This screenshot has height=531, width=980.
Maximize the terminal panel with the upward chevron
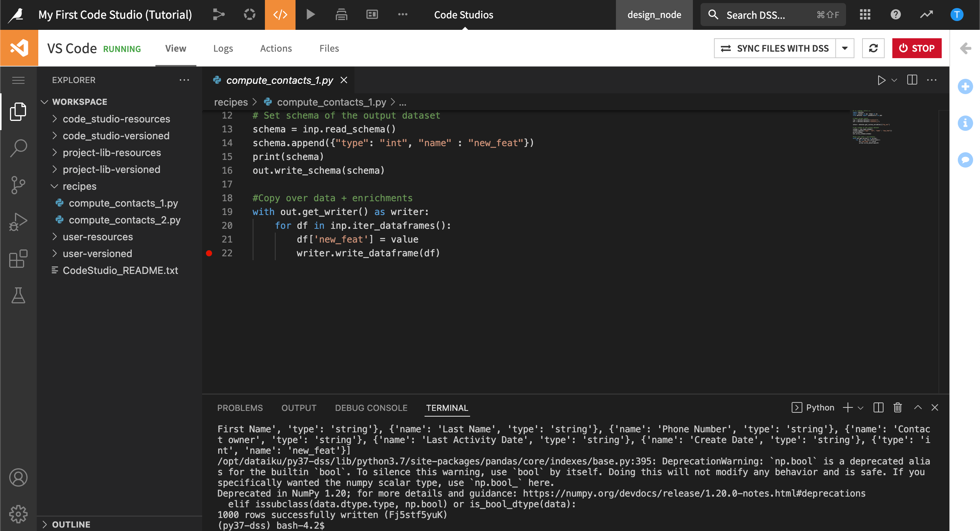918,407
